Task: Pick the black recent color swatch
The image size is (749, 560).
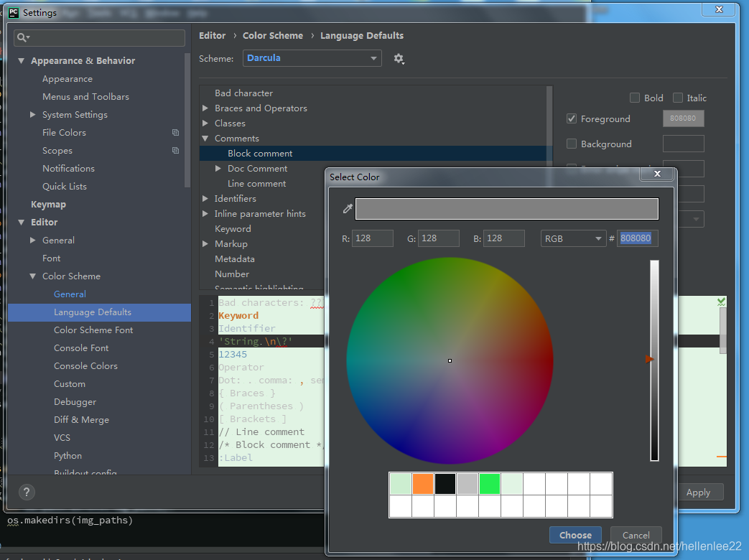Action: [445, 484]
